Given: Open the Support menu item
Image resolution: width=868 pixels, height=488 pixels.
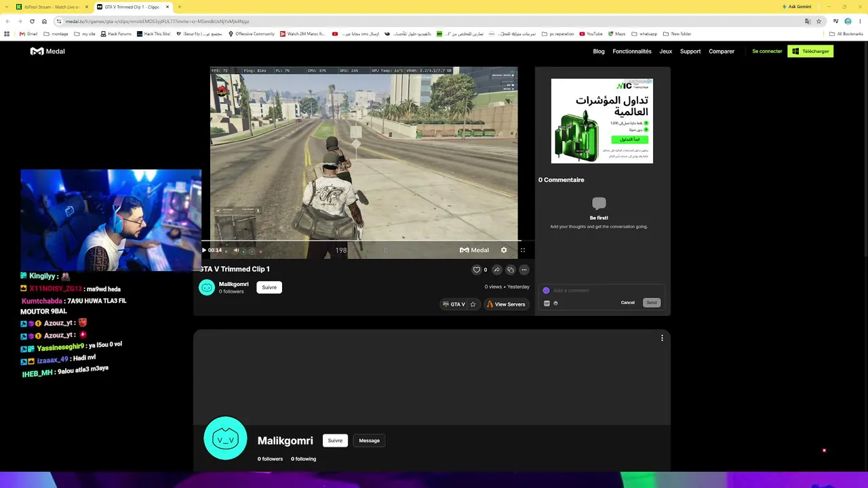Looking at the screenshot, I should tap(690, 52).
